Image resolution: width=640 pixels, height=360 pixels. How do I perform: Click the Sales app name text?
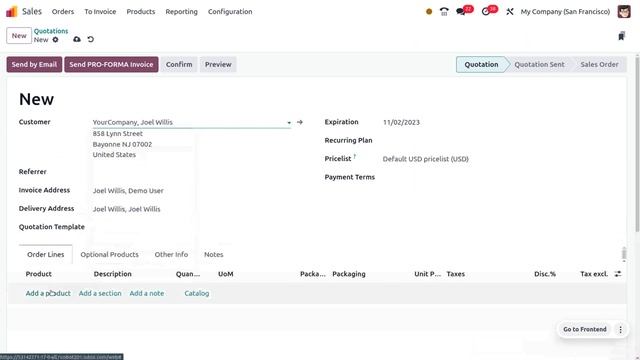(32, 11)
